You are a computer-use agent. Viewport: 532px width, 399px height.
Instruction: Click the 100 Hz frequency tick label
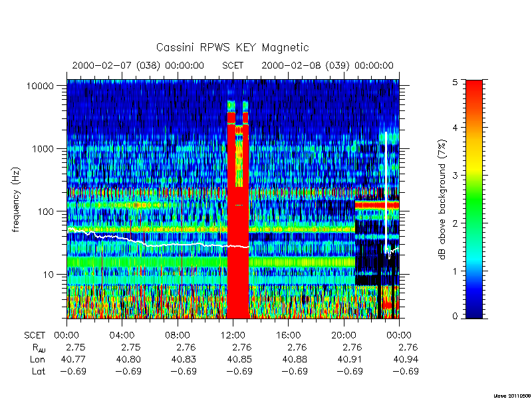(x=45, y=211)
